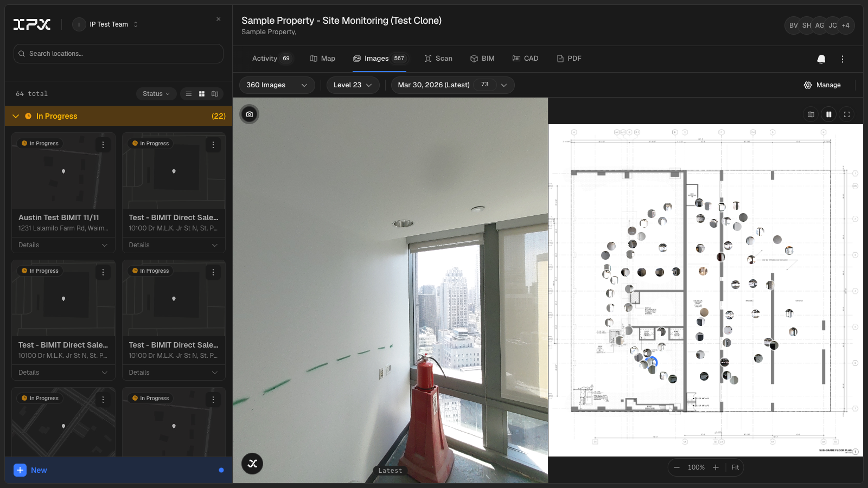The image size is (868, 488).
Task: Click the In Progress status badge on Austin card
Action: pyautogui.click(x=40, y=144)
